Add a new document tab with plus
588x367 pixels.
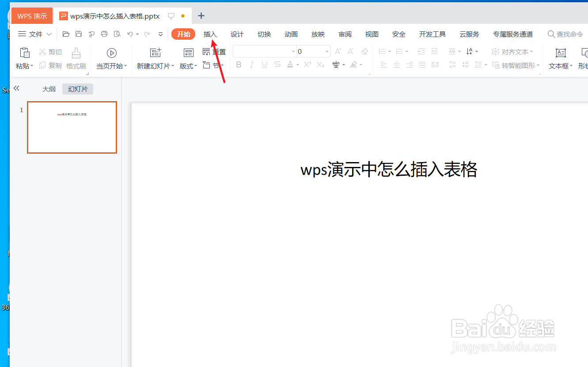point(201,16)
